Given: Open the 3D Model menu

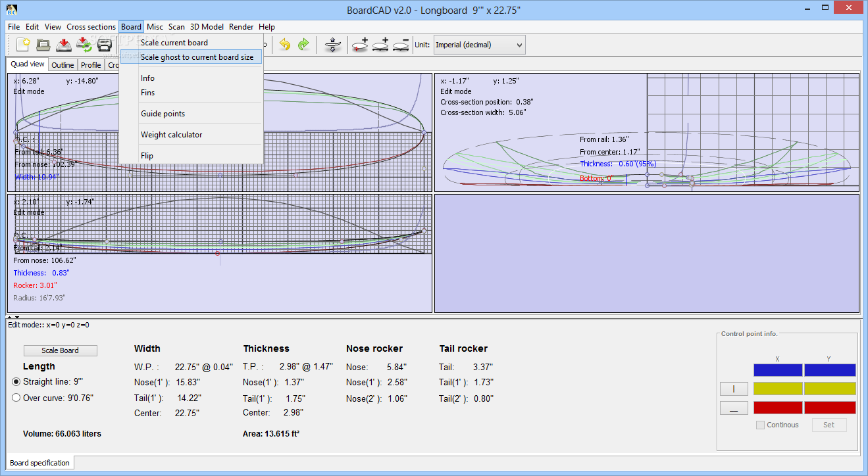Looking at the screenshot, I should (207, 27).
